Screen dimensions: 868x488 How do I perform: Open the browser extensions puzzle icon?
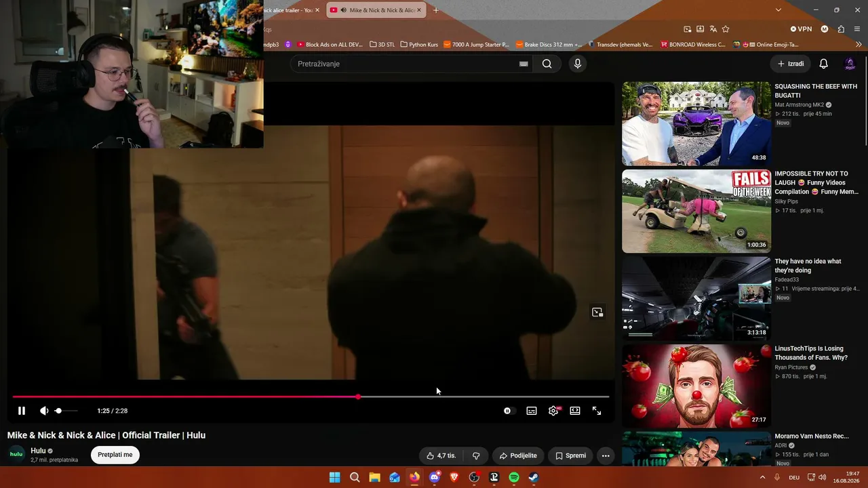click(x=841, y=29)
